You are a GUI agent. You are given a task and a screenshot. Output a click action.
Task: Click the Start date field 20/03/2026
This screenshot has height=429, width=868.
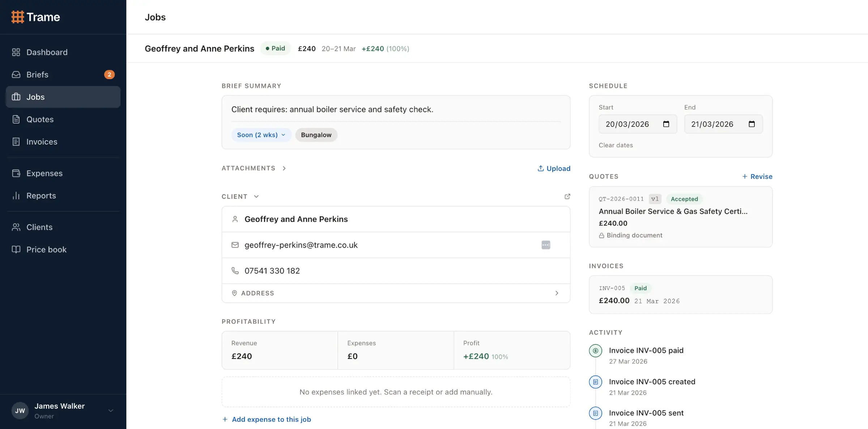pos(638,124)
